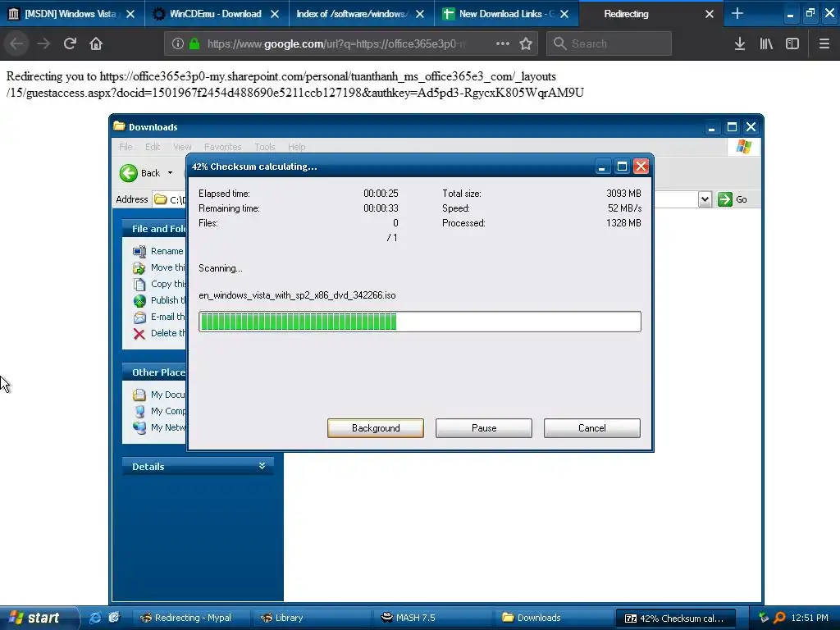Click the green padlock security icon
840x630 pixels.
point(194,43)
